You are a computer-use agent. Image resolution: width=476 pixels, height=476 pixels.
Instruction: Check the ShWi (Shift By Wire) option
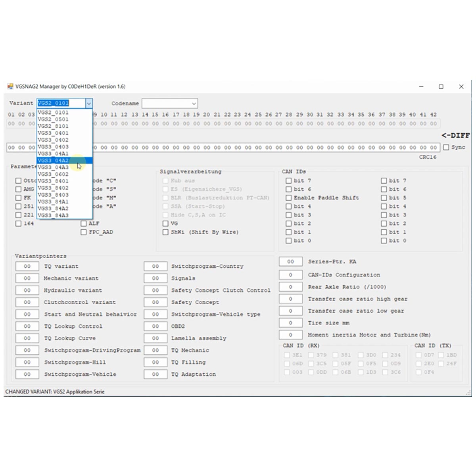165,232
